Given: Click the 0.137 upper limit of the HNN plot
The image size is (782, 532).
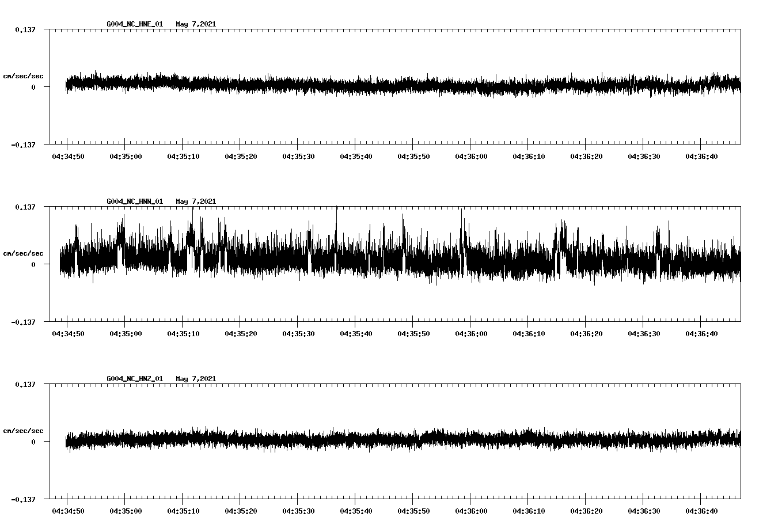Looking at the screenshot, I should click(26, 207).
